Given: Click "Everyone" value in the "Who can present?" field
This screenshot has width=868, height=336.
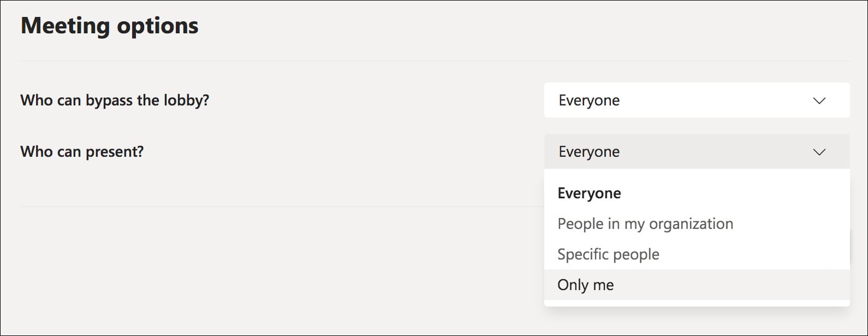Looking at the screenshot, I should click(589, 152).
